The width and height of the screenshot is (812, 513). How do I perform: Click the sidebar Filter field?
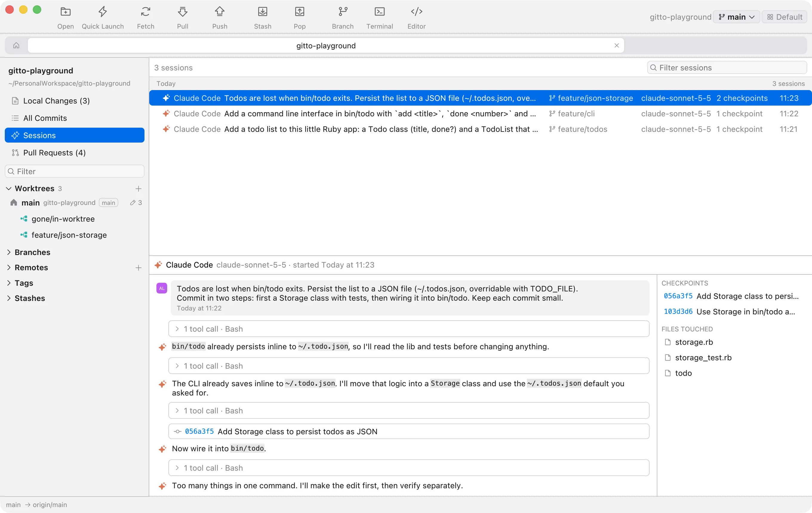click(x=75, y=171)
